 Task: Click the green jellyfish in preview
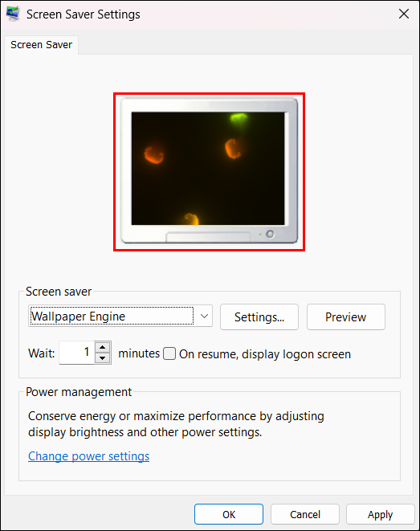click(x=239, y=119)
